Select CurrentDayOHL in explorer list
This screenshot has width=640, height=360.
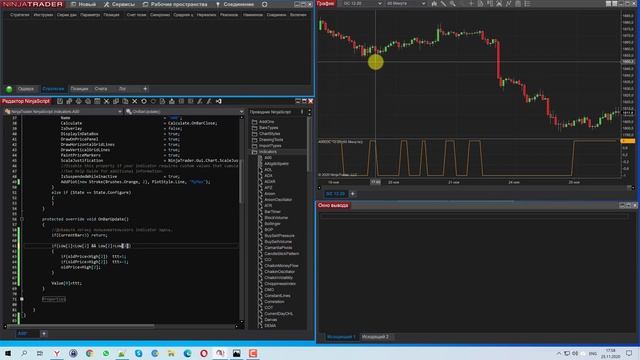coord(279,314)
